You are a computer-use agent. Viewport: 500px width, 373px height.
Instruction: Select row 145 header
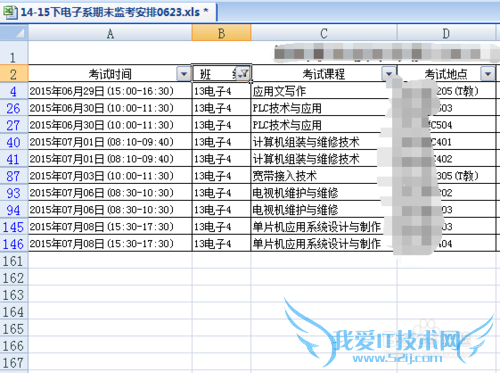click(14, 227)
